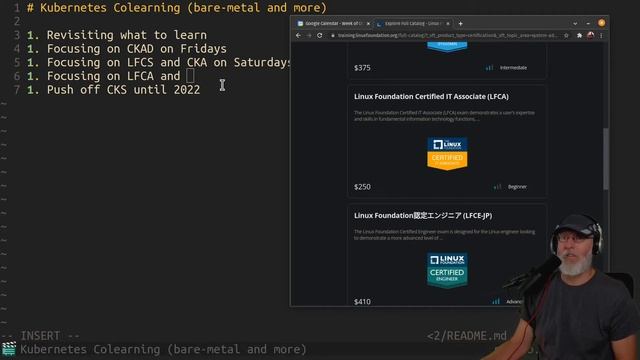The image size is (640, 360).
Task: Expand the browser tab search dropdown
Action: (x=575, y=24)
